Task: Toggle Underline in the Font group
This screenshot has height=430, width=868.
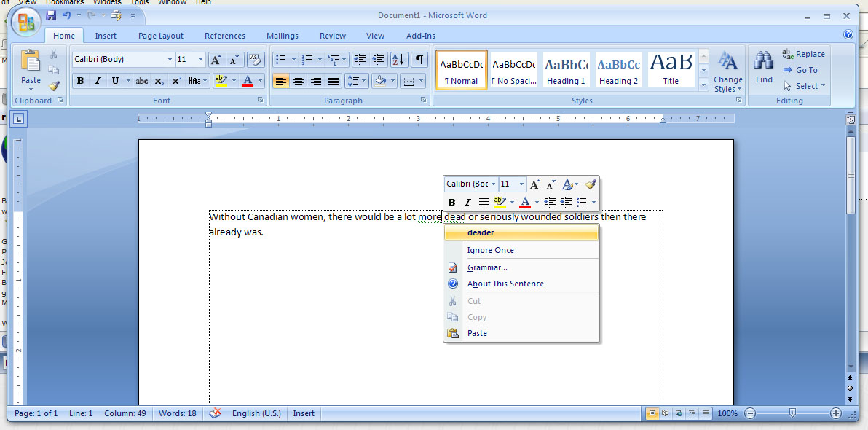Action: pos(116,81)
